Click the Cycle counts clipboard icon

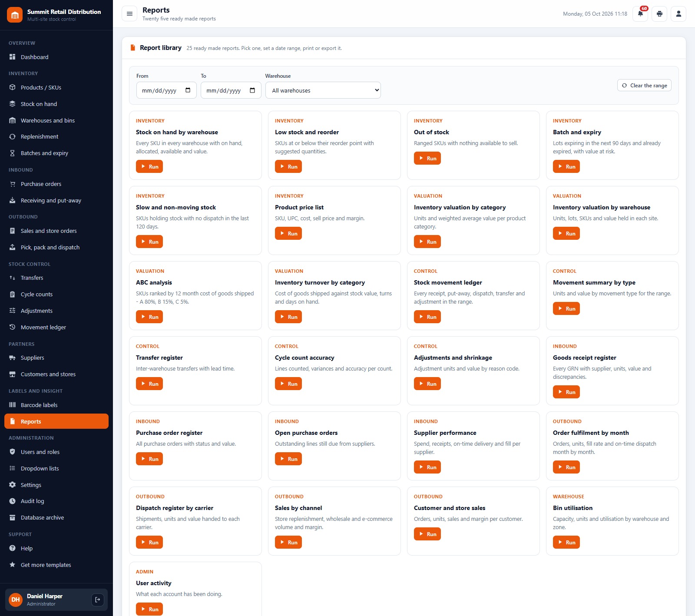[x=13, y=294]
